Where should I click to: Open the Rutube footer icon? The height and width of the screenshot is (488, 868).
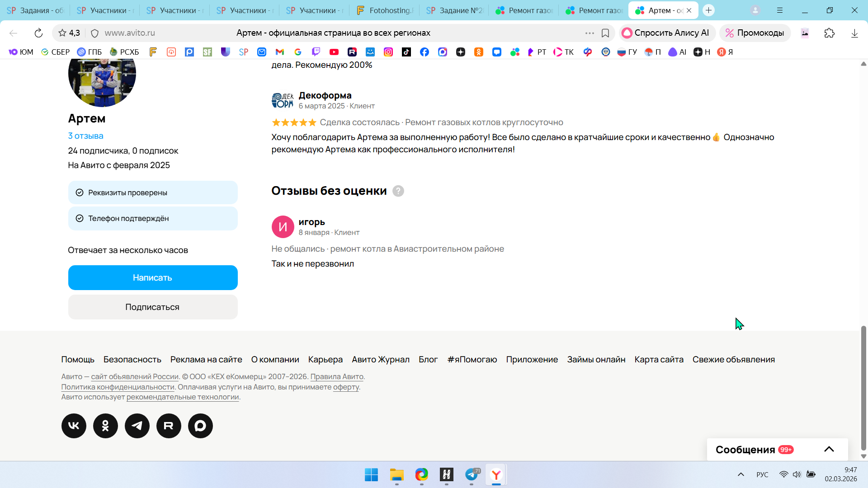(x=169, y=426)
